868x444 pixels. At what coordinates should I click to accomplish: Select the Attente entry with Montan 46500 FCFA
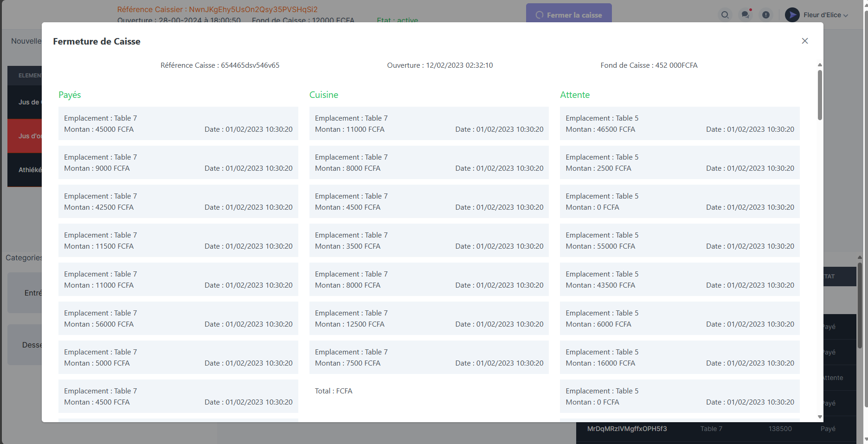click(x=680, y=123)
